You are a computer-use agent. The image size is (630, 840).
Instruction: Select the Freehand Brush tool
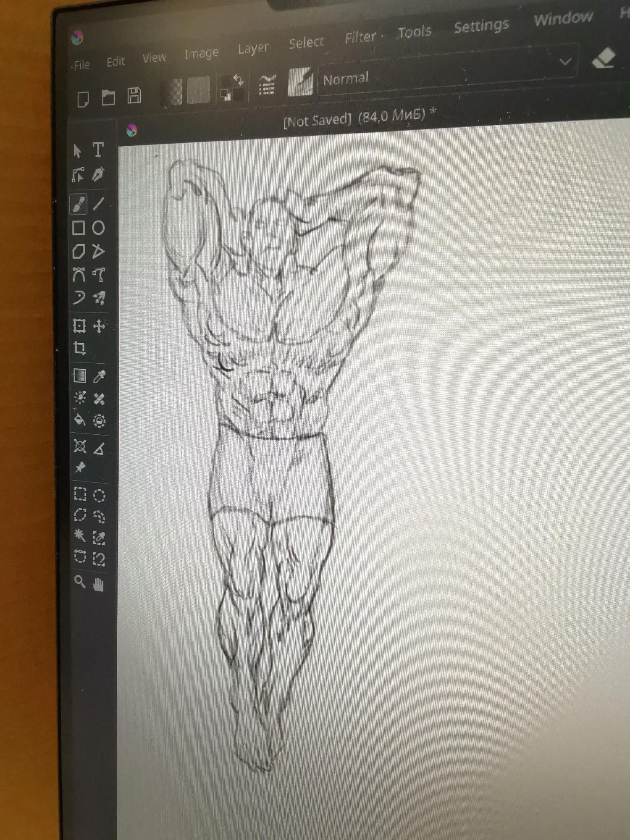pos(79,204)
